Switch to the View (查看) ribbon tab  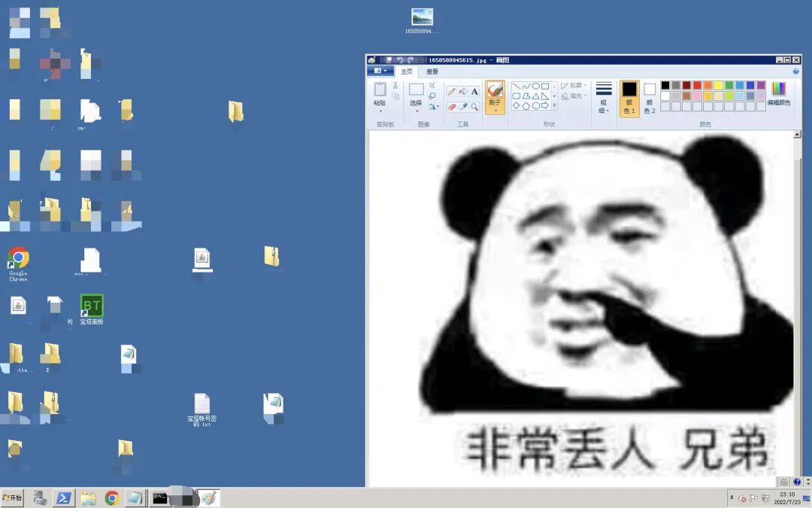[x=432, y=71]
